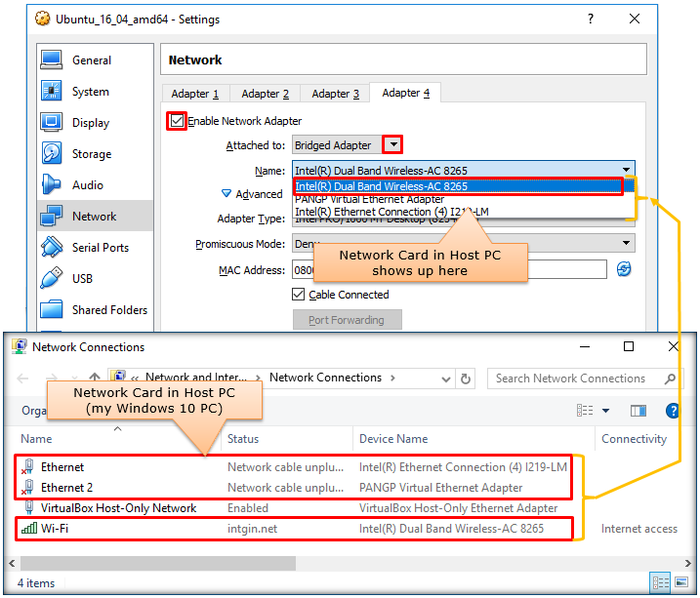
Task: Show the preview pane in Network Connections
Action: pyautogui.click(x=638, y=411)
